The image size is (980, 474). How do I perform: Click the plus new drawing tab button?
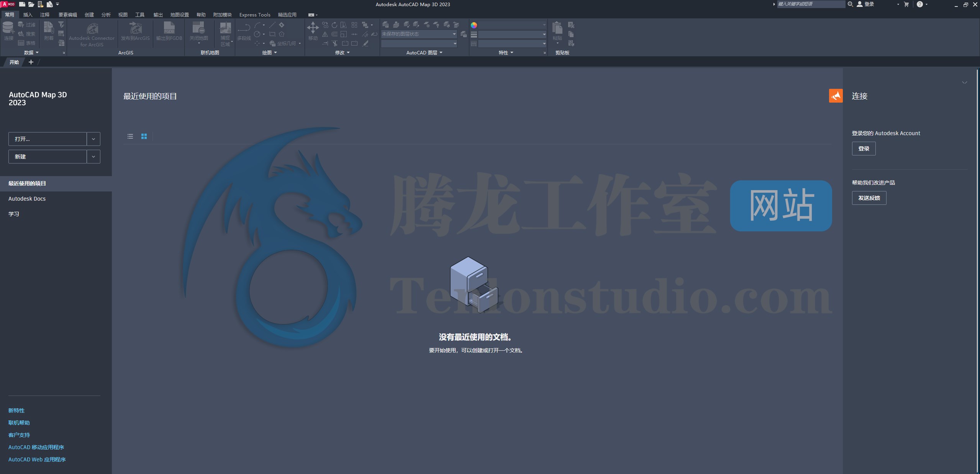tap(31, 62)
